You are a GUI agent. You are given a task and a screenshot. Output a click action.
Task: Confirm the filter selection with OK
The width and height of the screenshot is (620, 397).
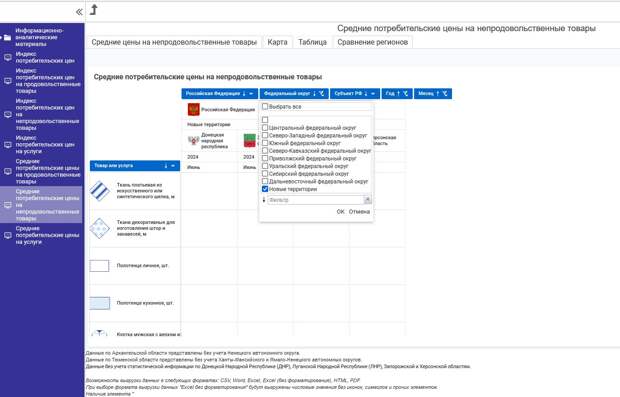[340, 212]
